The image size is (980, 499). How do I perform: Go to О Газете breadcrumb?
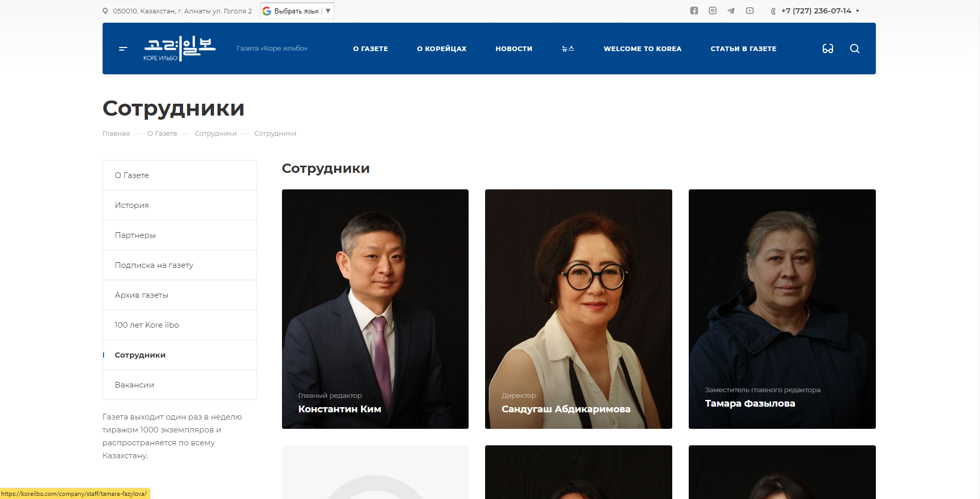tap(162, 134)
